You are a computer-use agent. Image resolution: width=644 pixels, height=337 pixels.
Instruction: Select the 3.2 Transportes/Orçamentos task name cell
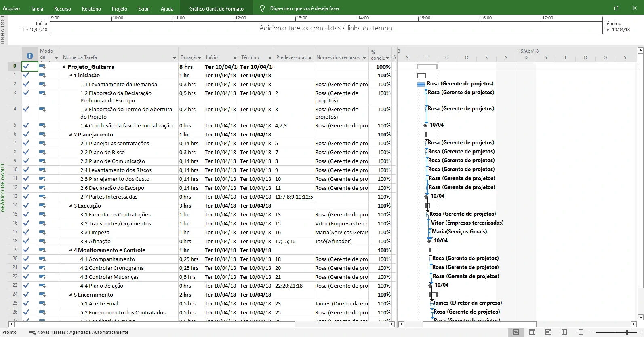120,223
